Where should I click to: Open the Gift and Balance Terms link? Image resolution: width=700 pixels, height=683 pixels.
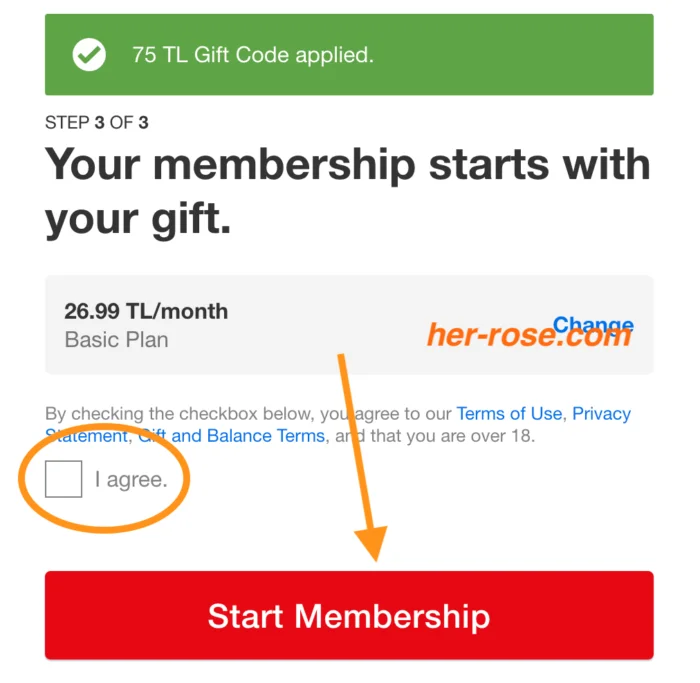click(x=232, y=436)
